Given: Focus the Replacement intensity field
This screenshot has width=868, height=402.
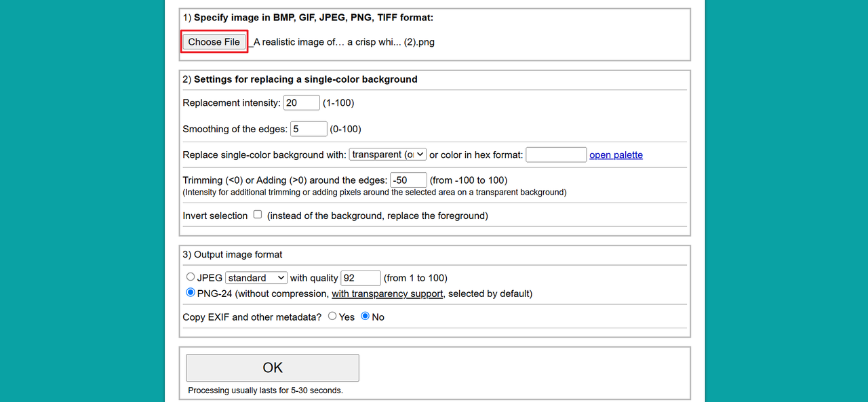Looking at the screenshot, I should pos(301,103).
